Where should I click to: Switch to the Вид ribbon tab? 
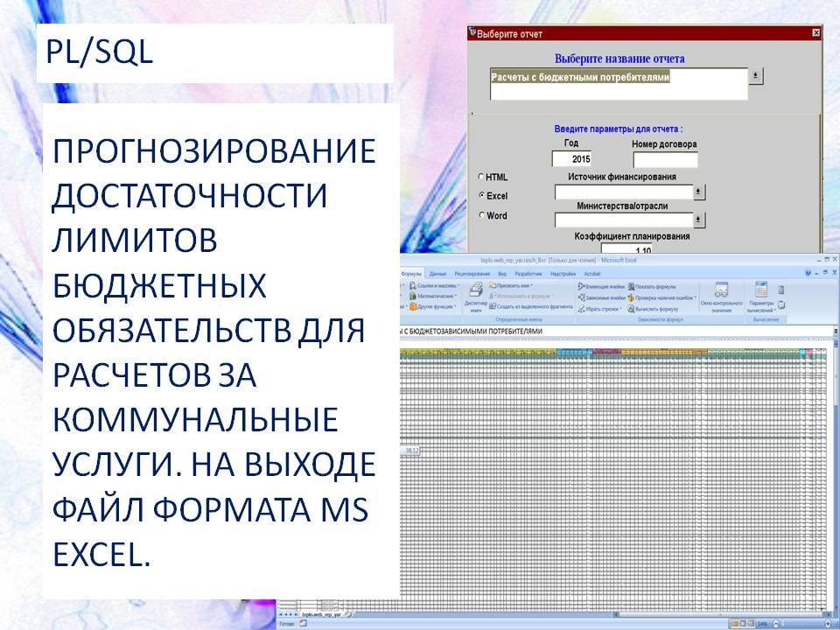click(x=502, y=274)
